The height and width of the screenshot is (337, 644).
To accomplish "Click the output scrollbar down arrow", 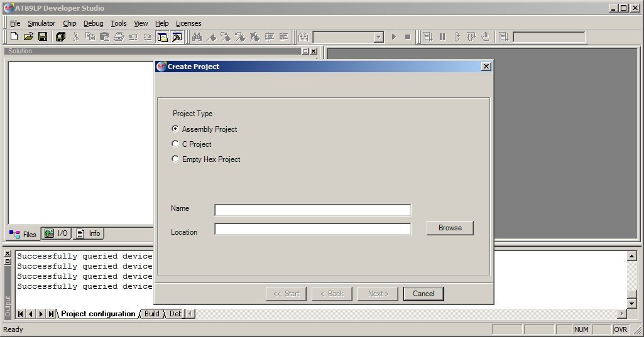I will [x=632, y=303].
